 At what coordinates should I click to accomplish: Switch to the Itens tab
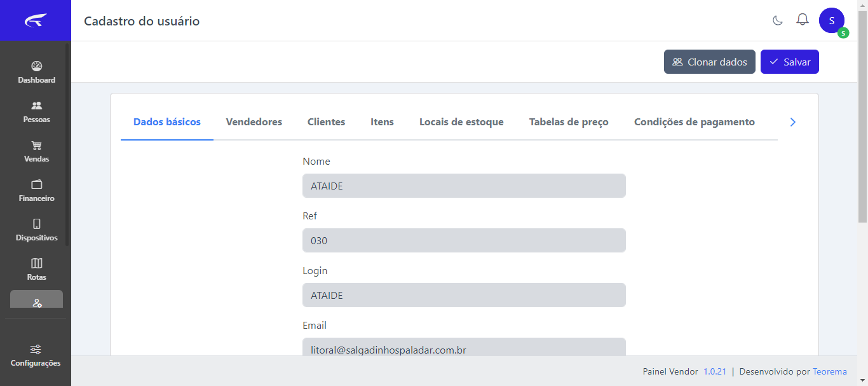point(383,121)
